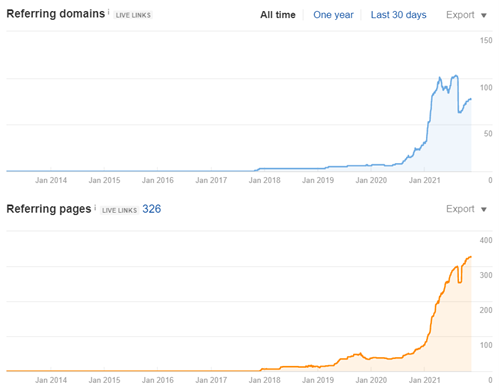
Task: Open Export dropdown for Referring domains
Action: pos(466,15)
